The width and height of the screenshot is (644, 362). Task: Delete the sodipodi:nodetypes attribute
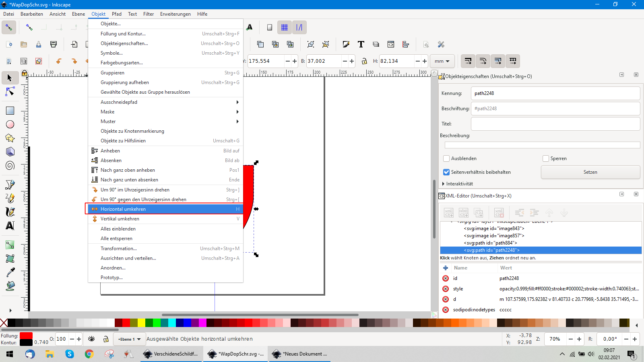446,310
